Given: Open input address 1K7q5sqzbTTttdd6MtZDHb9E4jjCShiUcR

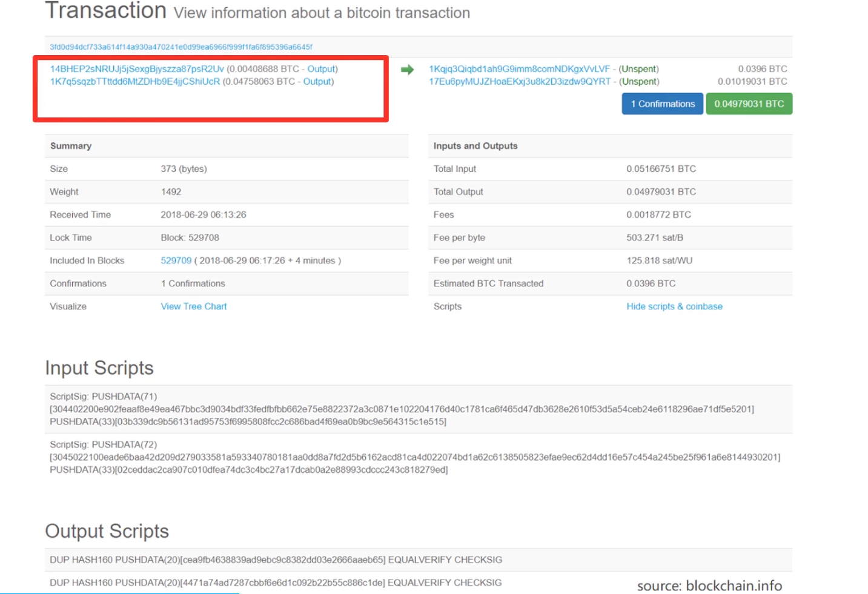Looking at the screenshot, I should tap(135, 82).
